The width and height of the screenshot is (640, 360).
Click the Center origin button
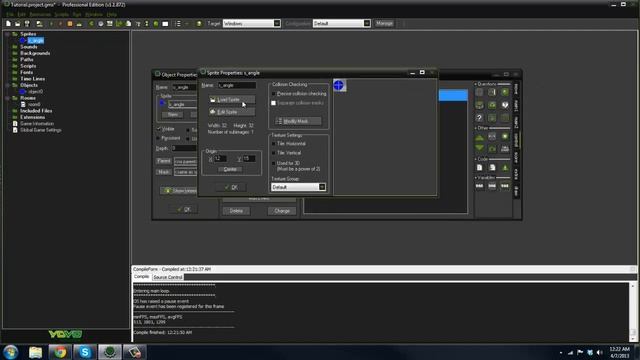click(230, 169)
